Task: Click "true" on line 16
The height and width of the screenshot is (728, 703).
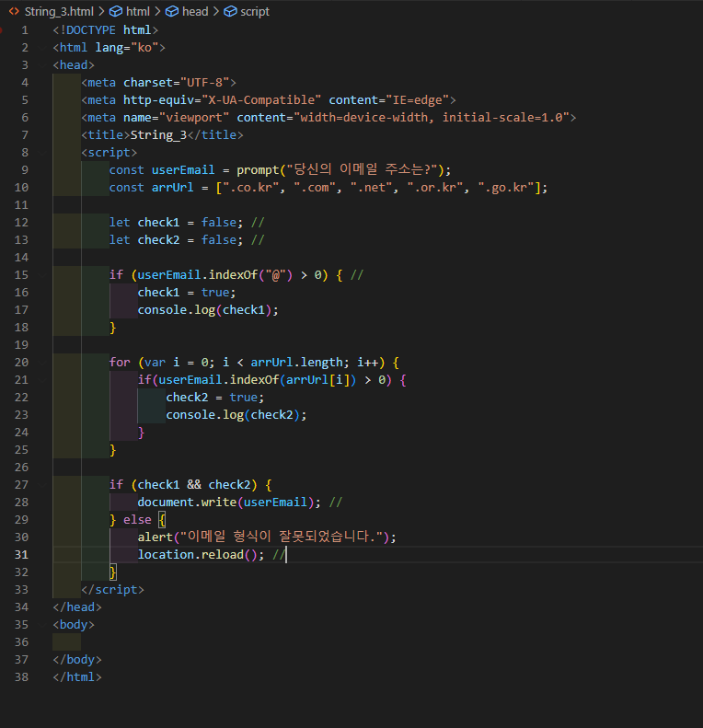Action: [x=215, y=293]
